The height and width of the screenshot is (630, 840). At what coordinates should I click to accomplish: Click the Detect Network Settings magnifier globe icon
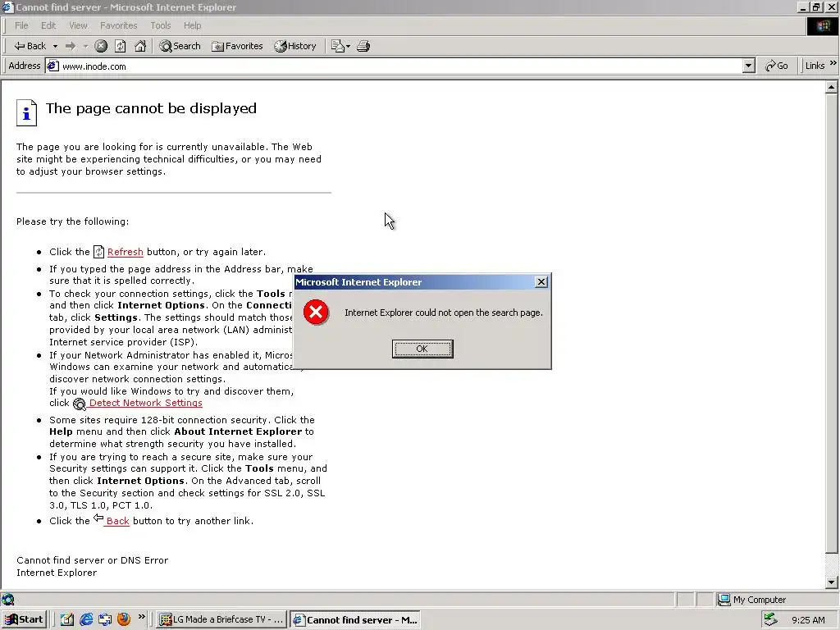click(x=80, y=404)
